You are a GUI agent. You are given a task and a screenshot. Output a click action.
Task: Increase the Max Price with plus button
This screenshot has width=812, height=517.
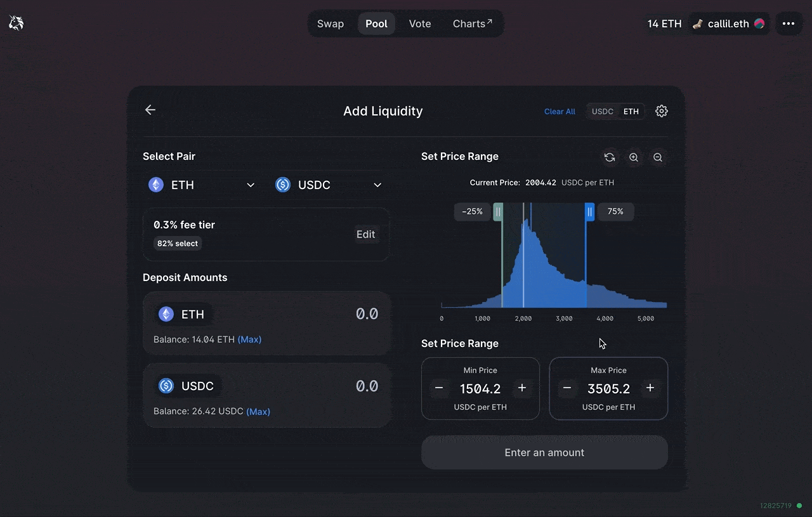pyautogui.click(x=650, y=388)
